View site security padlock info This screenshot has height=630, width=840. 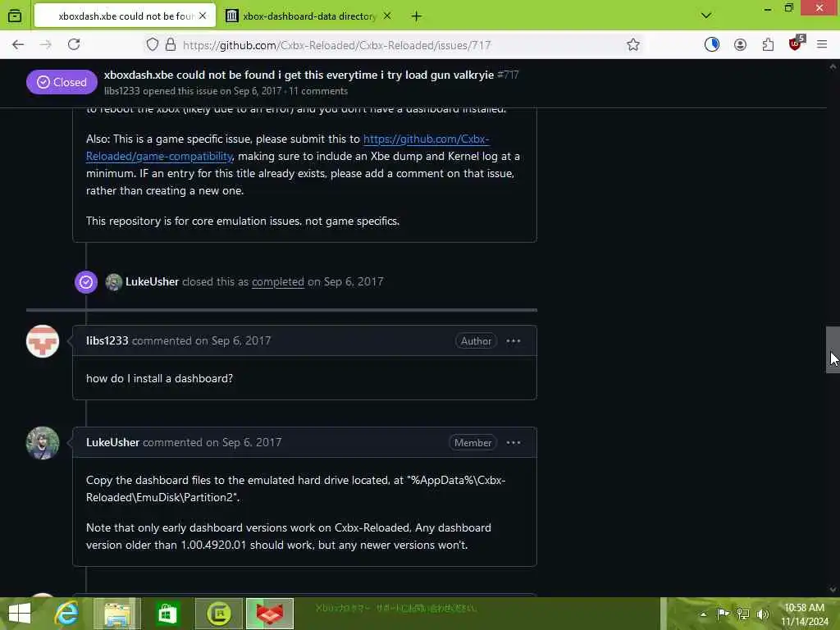[171, 45]
